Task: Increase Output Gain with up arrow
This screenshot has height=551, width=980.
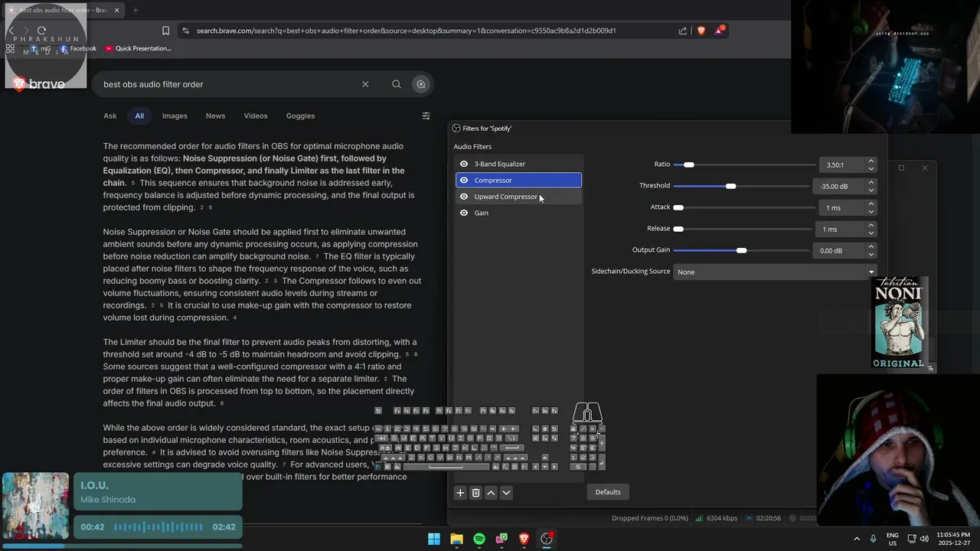Action: coord(871,247)
